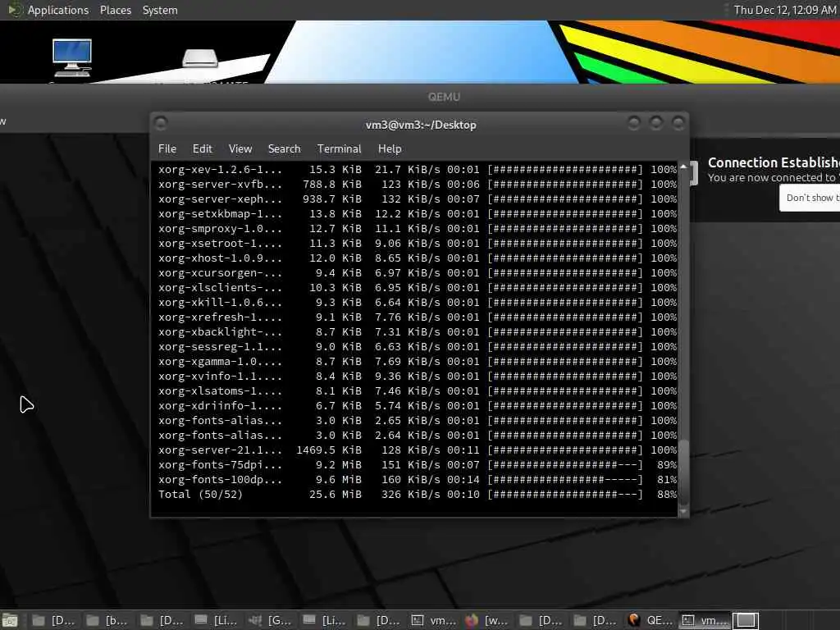840x630 pixels.
Task: Click the xorg-xev-1.2.6-1... line
Action: [418, 169]
